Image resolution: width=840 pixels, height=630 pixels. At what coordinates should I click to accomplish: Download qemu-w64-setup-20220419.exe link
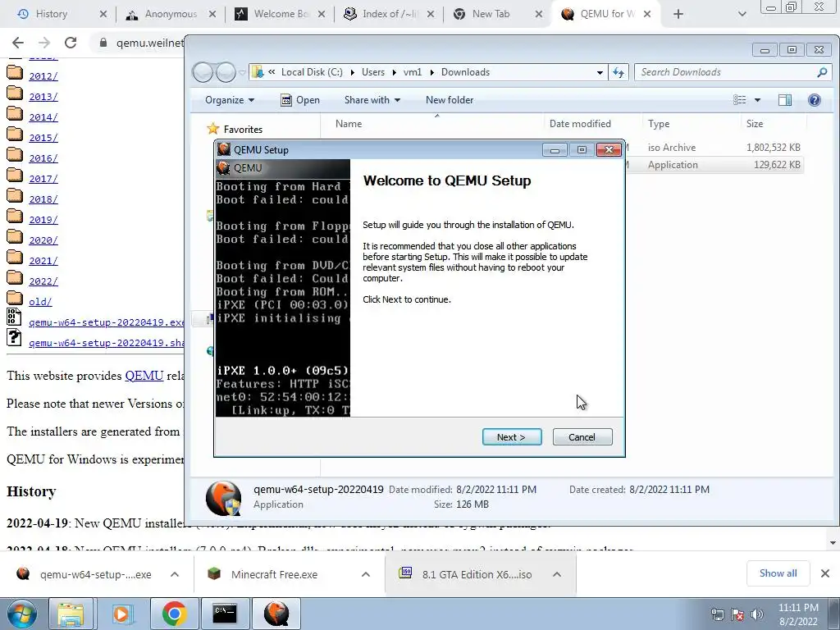point(106,322)
